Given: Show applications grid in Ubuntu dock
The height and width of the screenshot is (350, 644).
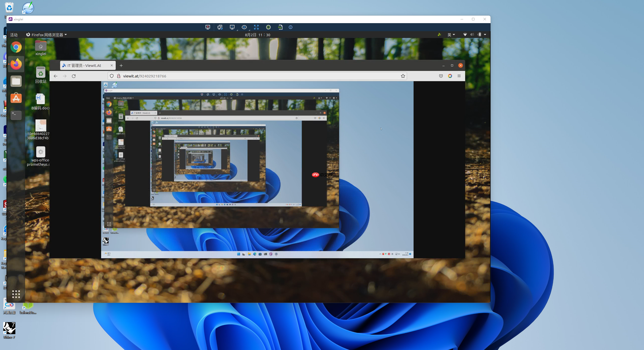Looking at the screenshot, I should [x=16, y=294].
